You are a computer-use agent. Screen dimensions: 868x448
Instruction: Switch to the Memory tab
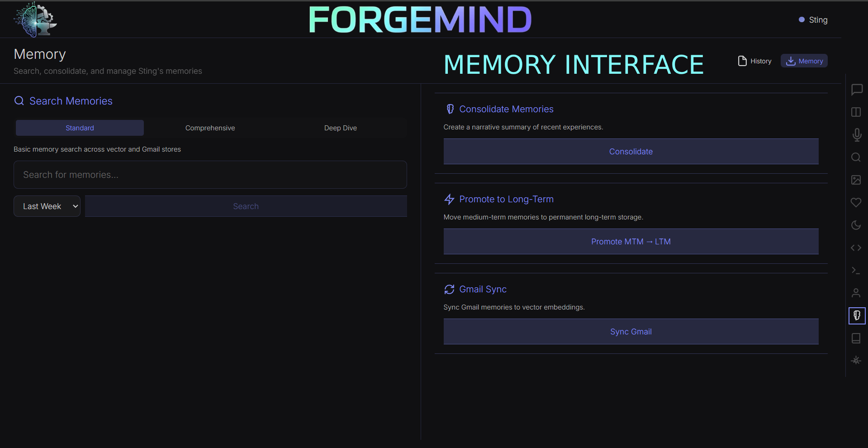[x=804, y=61]
